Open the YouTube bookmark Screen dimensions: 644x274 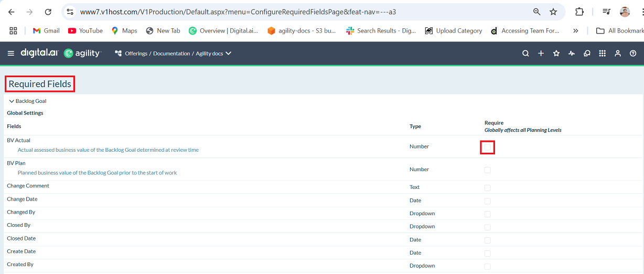coord(85,30)
